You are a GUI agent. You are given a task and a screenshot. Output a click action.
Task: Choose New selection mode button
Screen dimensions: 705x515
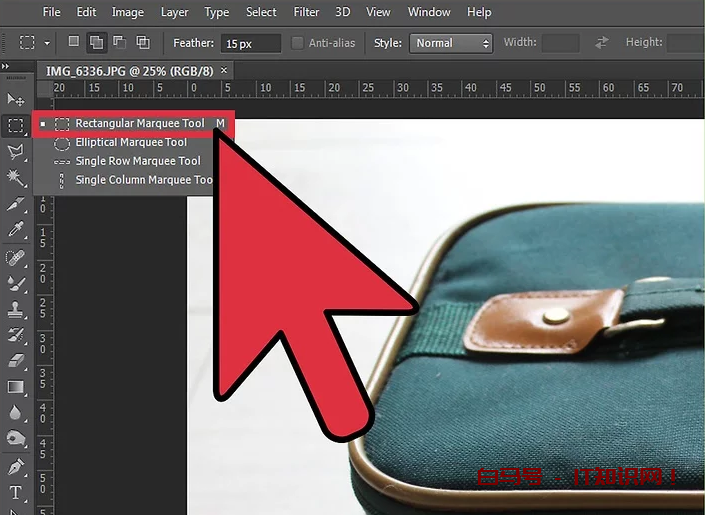(74, 42)
